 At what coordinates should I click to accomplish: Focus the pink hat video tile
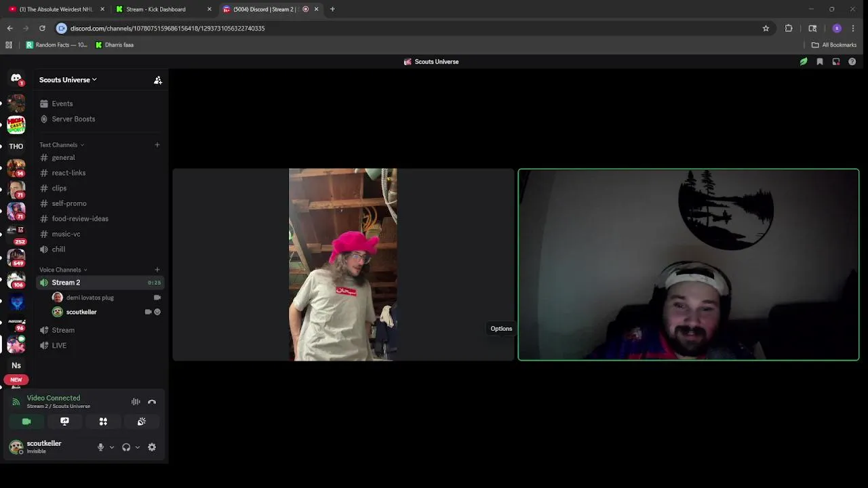coord(343,264)
